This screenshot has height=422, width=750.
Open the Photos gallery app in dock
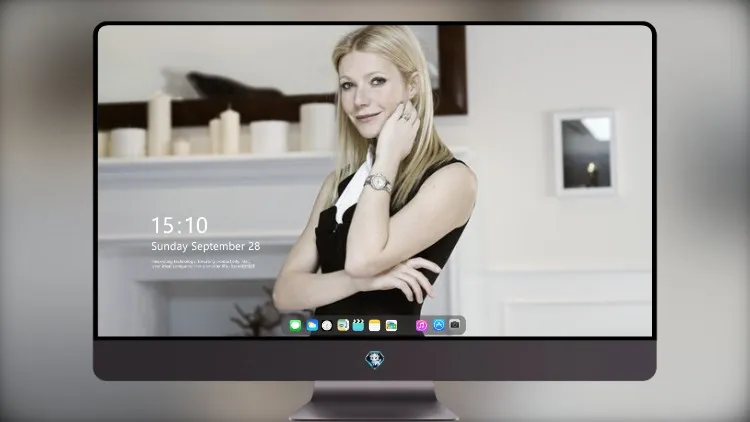click(x=391, y=325)
